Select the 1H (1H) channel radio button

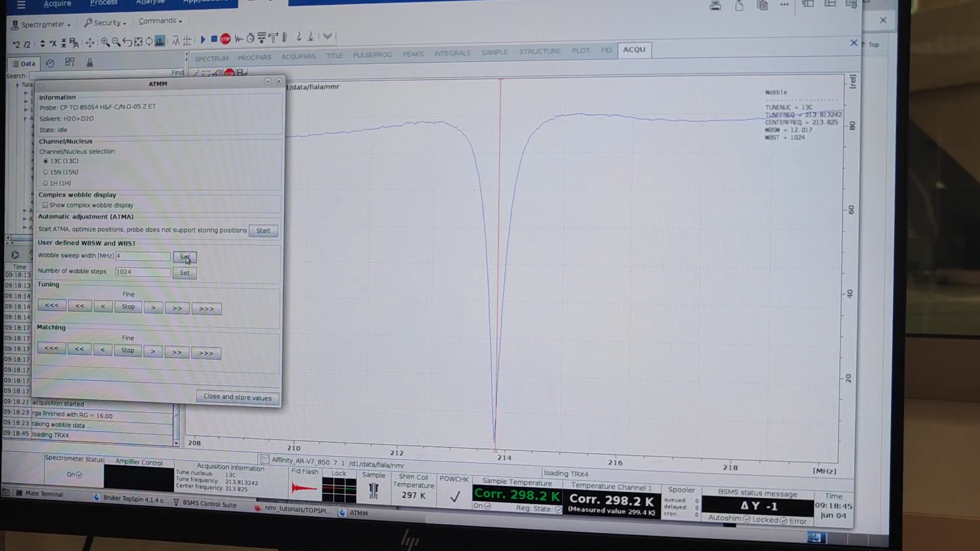point(46,183)
